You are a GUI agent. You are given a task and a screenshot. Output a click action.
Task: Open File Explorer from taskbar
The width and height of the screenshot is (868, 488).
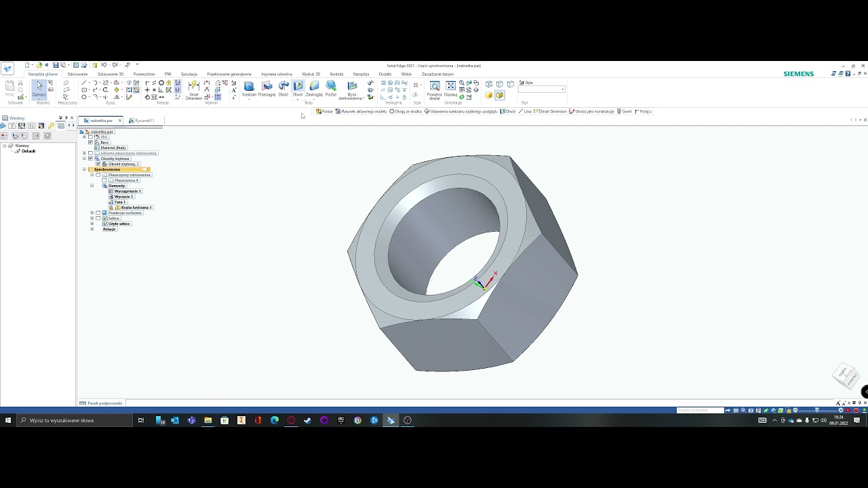click(x=208, y=420)
